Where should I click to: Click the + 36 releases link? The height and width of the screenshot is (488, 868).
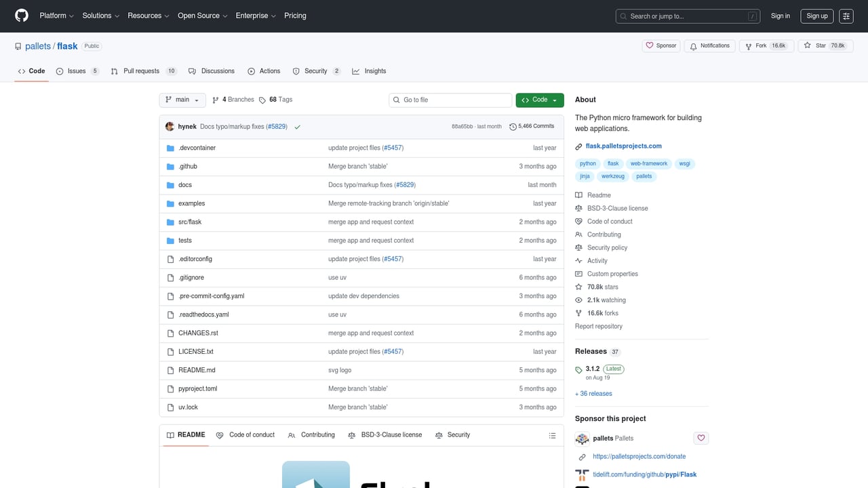click(x=593, y=393)
